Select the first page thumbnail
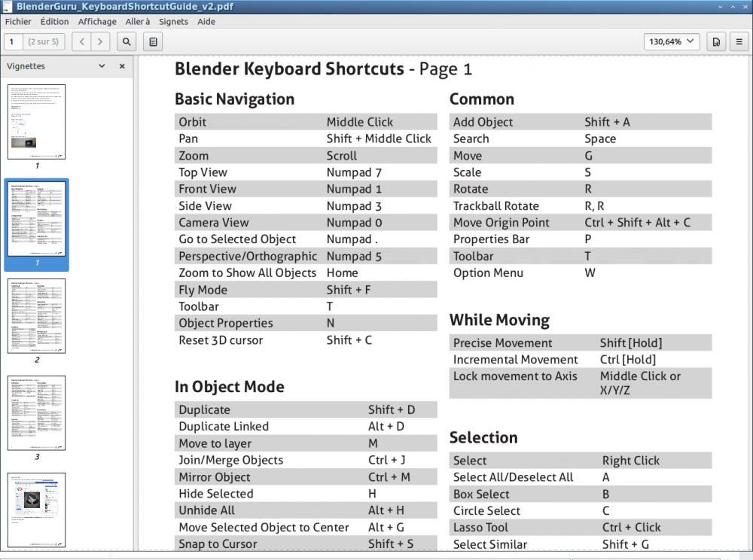Screen dimensions: 753x560 36,122
